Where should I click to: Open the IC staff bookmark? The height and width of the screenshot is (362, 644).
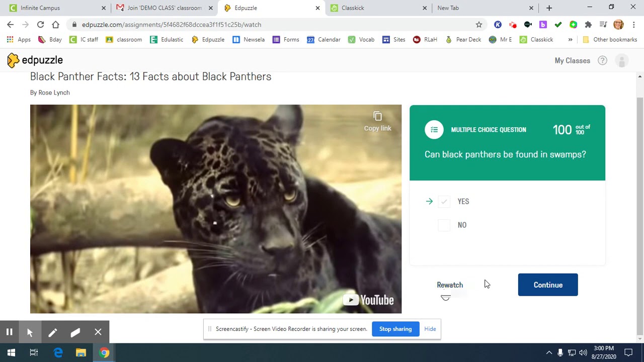84,39
